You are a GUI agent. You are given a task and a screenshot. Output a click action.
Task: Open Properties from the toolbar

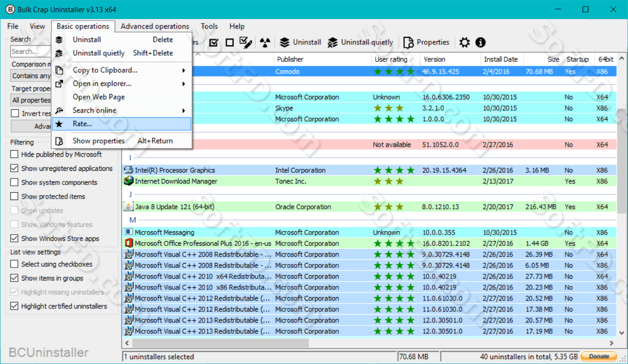pos(426,42)
